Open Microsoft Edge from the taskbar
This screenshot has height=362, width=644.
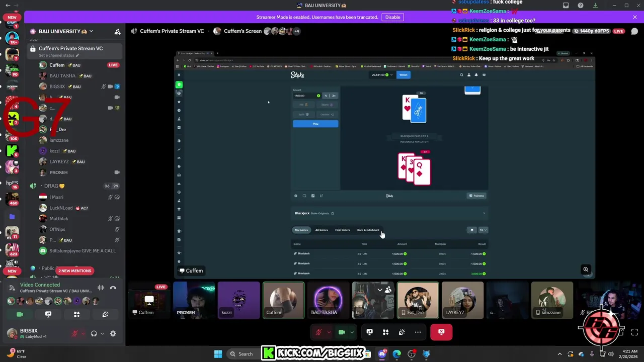(x=397, y=354)
